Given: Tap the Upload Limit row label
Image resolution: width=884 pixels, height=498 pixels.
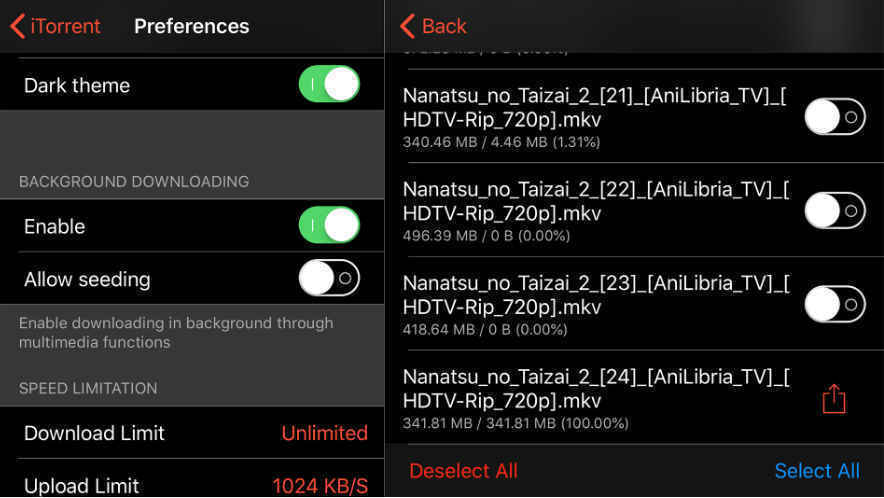Looking at the screenshot, I should (x=81, y=486).
